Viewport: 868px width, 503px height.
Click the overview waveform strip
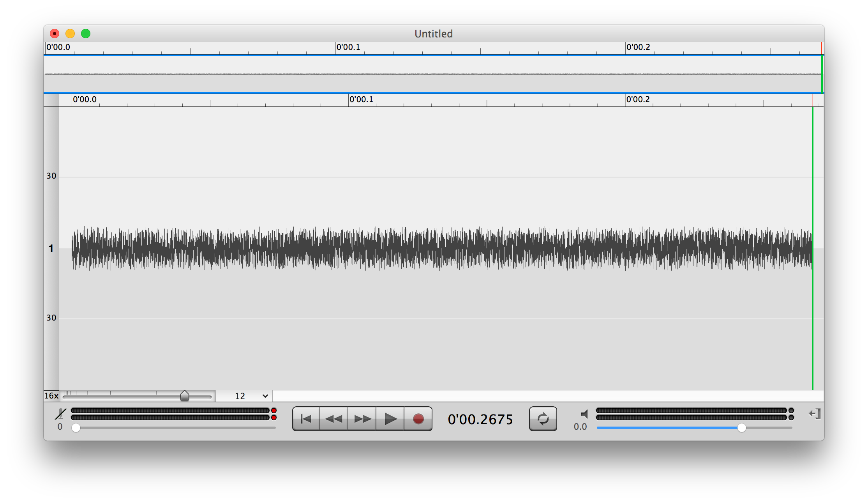coord(433,74)
